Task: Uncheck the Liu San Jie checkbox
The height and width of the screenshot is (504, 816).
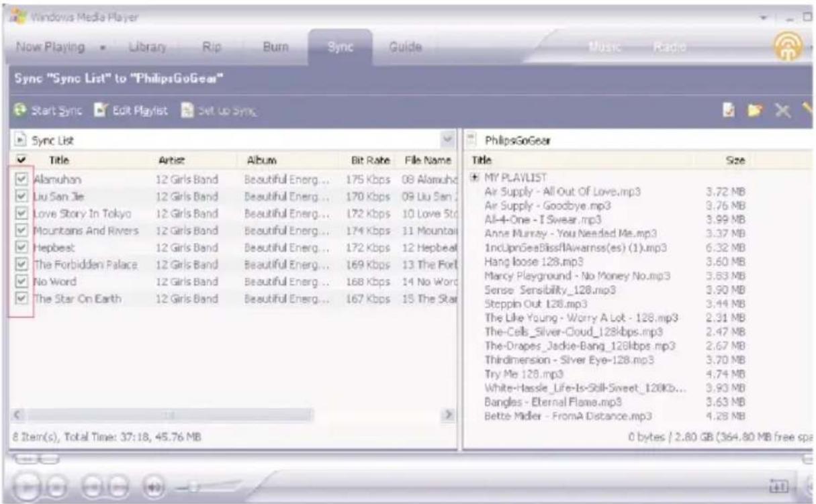Action: pyautogui.click(x=21, y=196)
